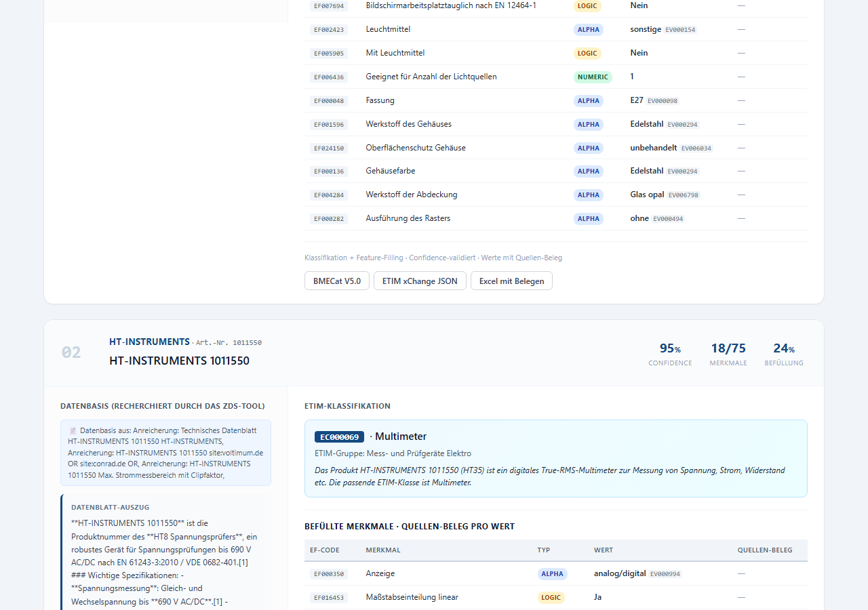The image size is (868, 610).
Task: Click 'ETIM-Gruppe: Mess- und Prüfgeräte Elektro'
Action: [x=393, y=453]
